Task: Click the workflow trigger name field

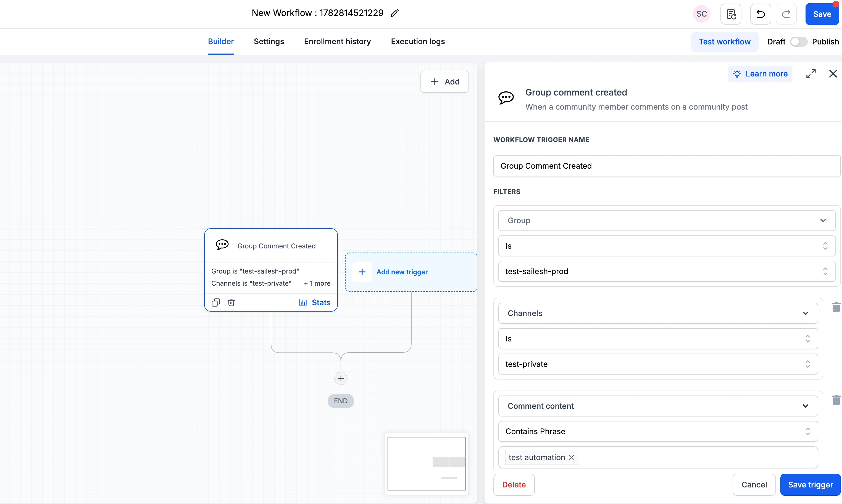Action: click(667, 166)
